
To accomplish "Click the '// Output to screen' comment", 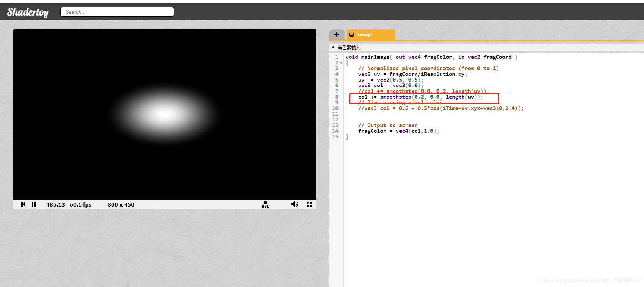I will coord(388,125).
